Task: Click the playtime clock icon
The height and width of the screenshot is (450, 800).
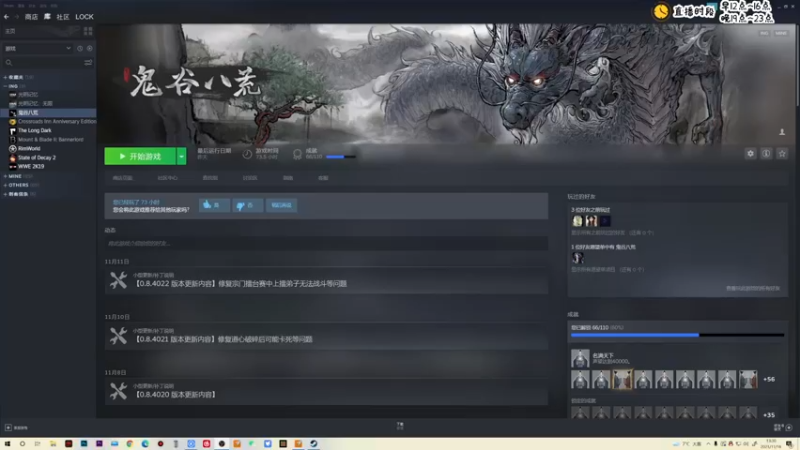Action: pyautogui.click(x=247, y=154)
